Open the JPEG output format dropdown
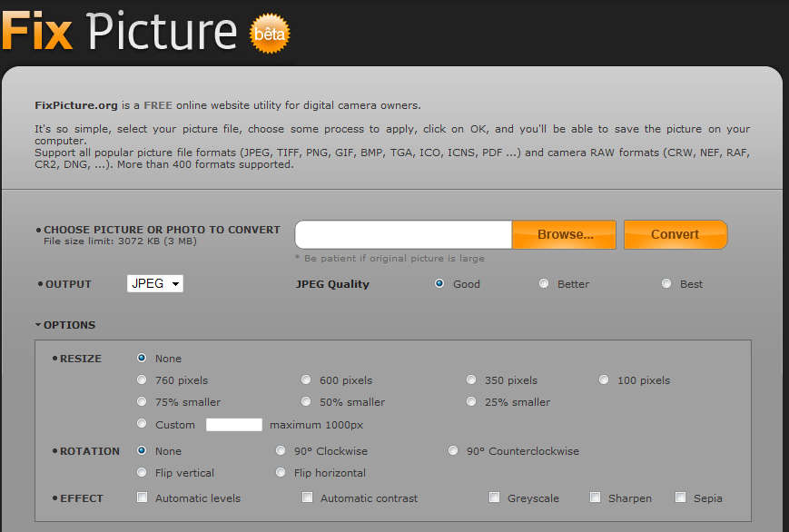789x532 pixels. pos(155,283)
